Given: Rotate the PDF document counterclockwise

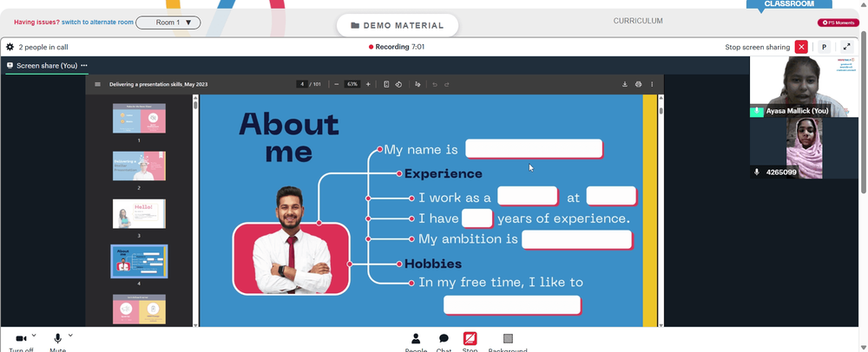Looking at the screenshot, I should (398, 85).
